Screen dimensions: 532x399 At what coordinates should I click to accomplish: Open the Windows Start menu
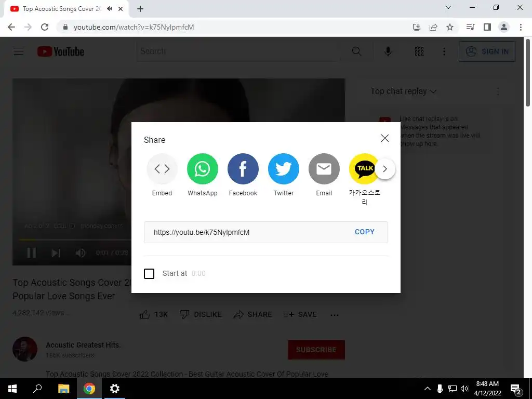click(12, 389)
